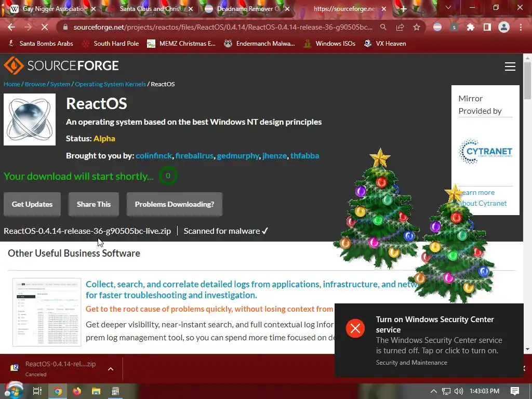Open a new tab with plus button
The height and width of the screenshot is (399, 532).
403,9
